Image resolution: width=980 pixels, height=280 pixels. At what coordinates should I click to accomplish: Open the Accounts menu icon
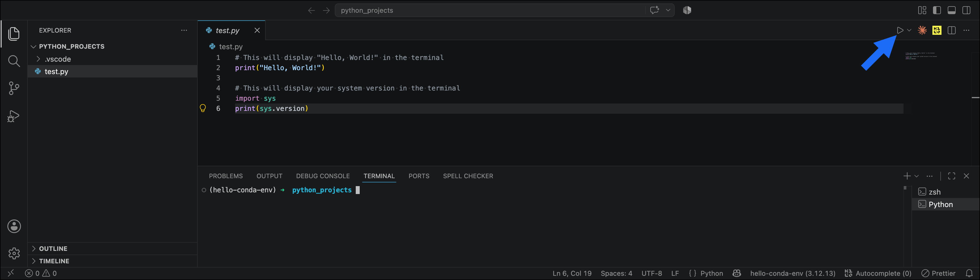[x=14, y=227]
